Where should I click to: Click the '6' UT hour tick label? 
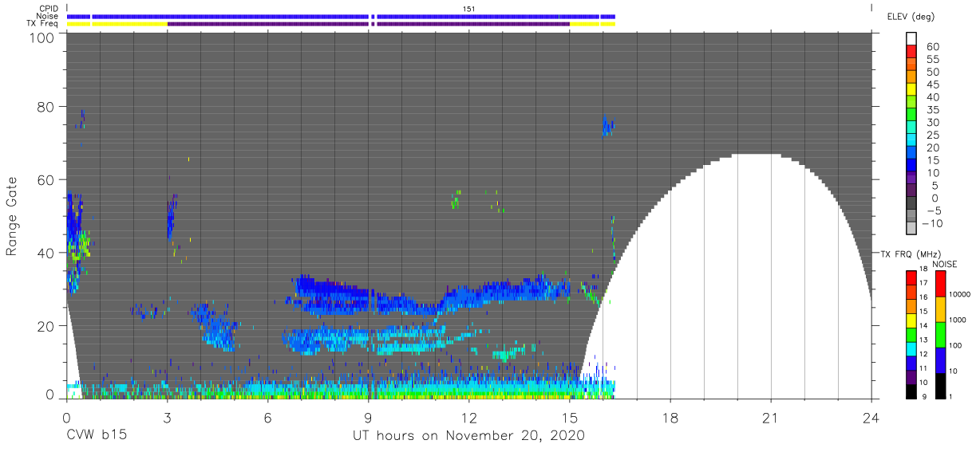click(267, 417)
